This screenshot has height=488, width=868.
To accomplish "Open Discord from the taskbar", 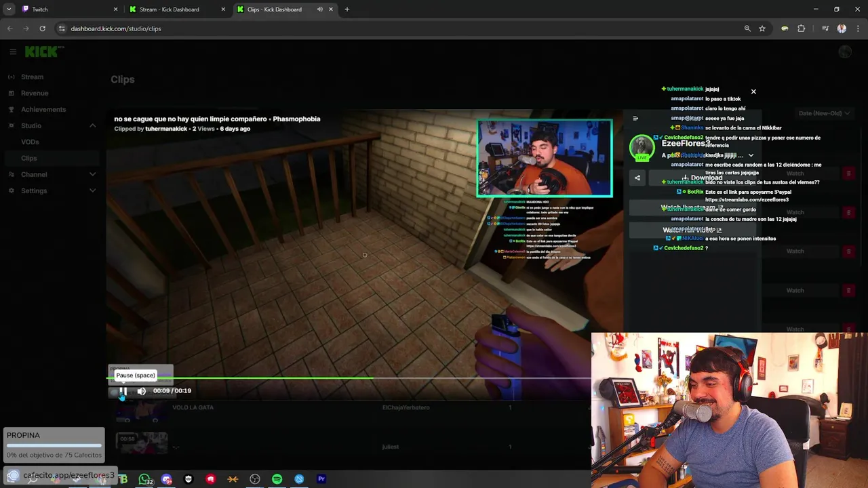I will (166, 479).
